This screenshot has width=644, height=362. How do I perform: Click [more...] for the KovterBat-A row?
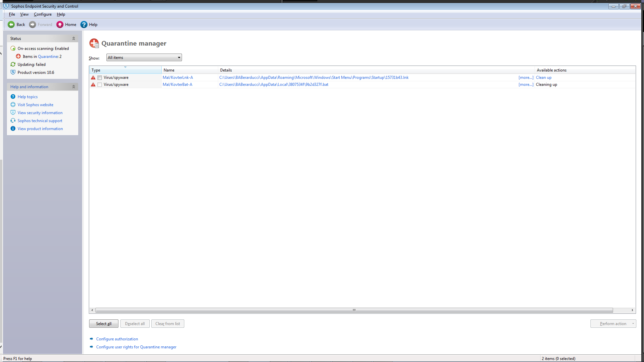coord(526,85)
